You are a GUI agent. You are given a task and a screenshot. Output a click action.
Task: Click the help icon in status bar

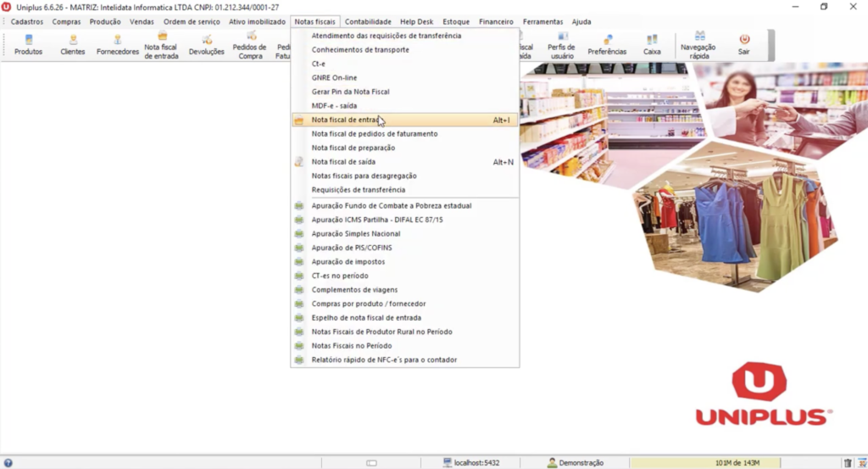click(8, 463)
